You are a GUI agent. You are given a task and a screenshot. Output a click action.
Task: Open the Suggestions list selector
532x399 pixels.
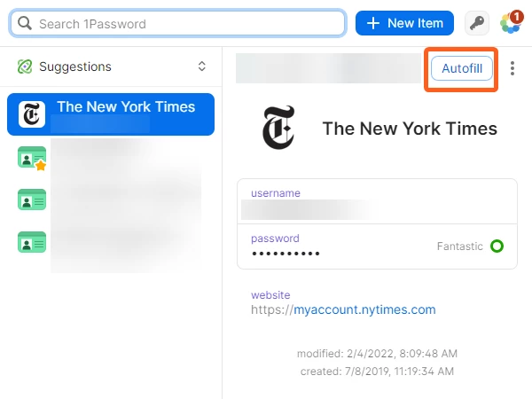[x=111, y=66]
